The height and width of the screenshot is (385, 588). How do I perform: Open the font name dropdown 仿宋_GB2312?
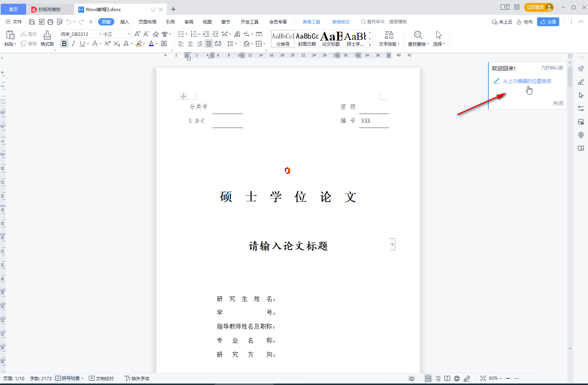[100, 34]
